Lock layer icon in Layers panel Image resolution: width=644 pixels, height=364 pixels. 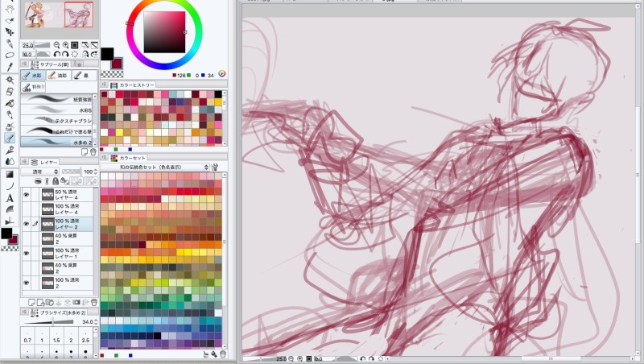tap(56, 180)
